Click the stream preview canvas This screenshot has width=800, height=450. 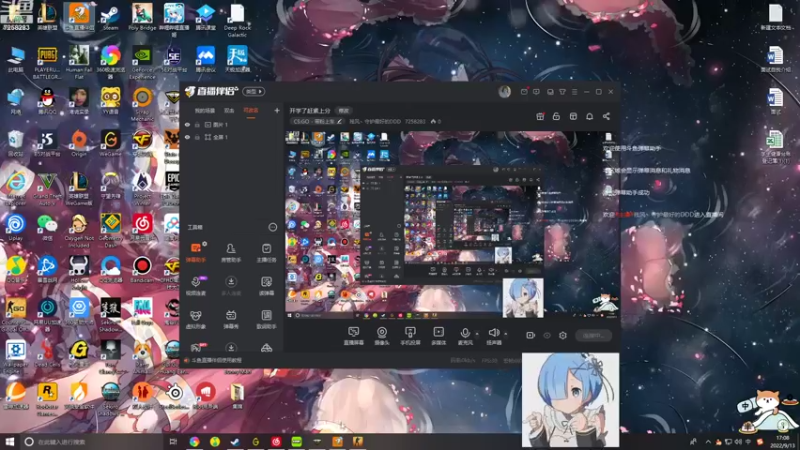point(452,224)
